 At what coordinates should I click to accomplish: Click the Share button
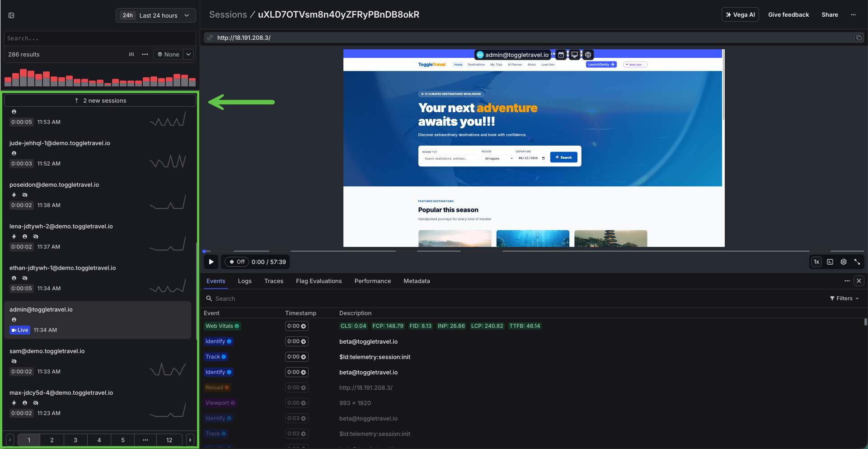pos(830,15)
